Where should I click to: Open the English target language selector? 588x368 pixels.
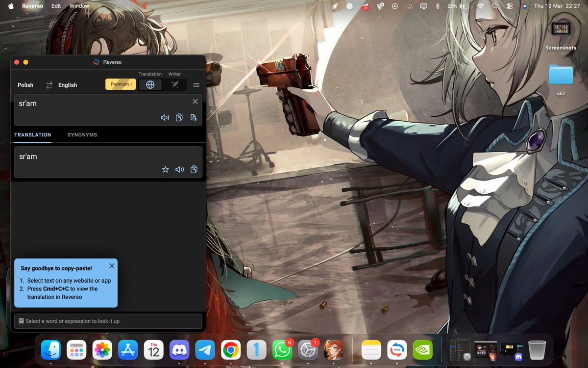coord(68,85)
